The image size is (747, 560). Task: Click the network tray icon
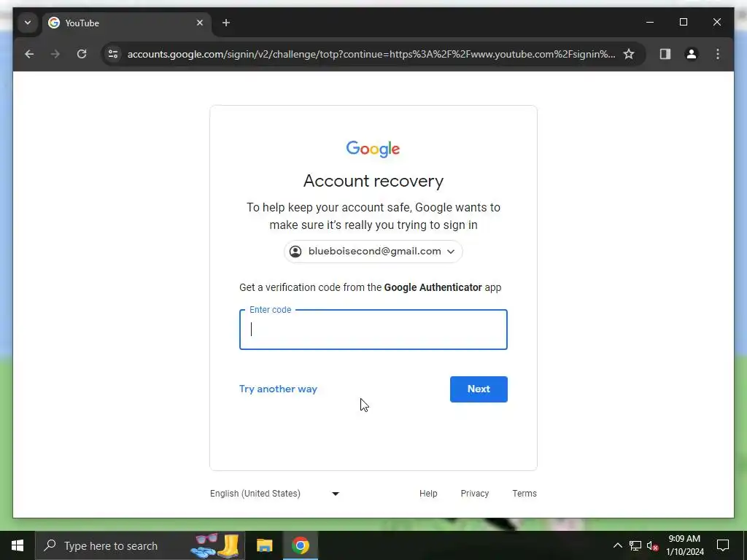pyautogui.click(x=635, y=545)
